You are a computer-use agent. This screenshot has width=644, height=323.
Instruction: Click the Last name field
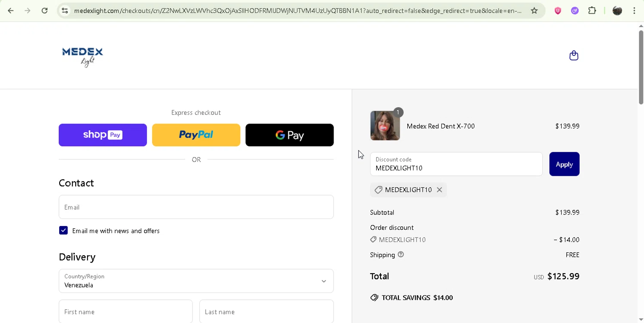click(266, 311)
